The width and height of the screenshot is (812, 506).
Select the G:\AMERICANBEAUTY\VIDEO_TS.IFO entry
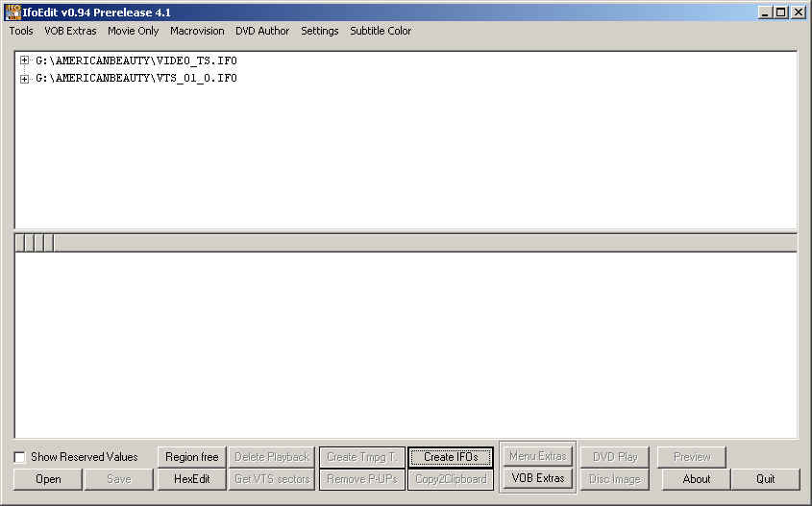(x=136, y=60)
